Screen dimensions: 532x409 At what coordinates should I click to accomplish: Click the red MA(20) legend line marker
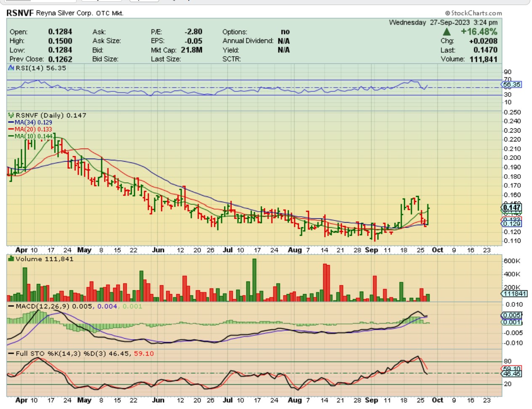[11, 129]
